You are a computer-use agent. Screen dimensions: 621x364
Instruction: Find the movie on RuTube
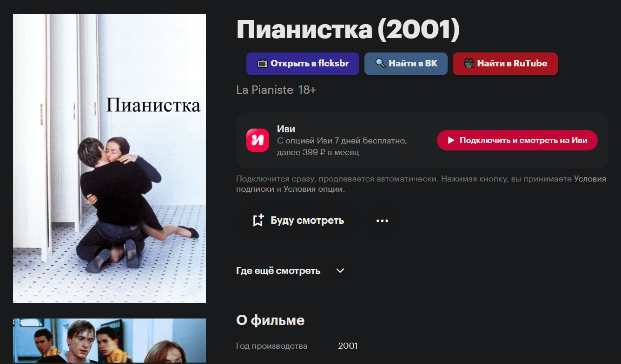pyautogui.click(x=505, y=64)
